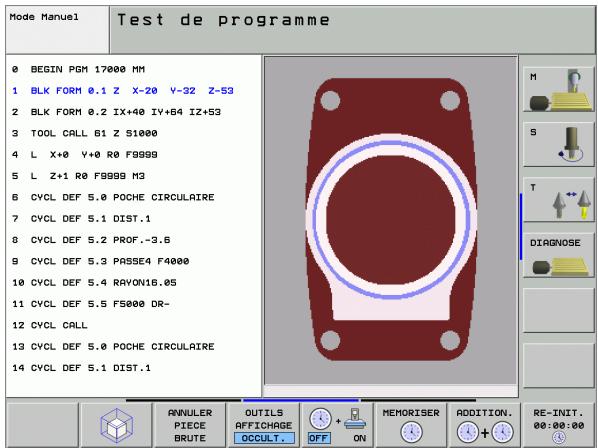Image resolution: width=598 pixels, height=448 pixels.
Task: Click the M machine soft key
Action: (x=558, y=90)
